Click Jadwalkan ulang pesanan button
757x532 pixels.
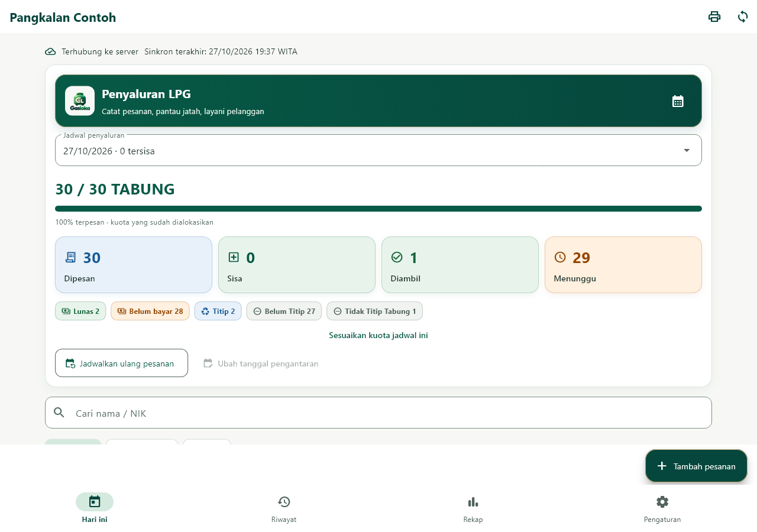click(121, 363)
